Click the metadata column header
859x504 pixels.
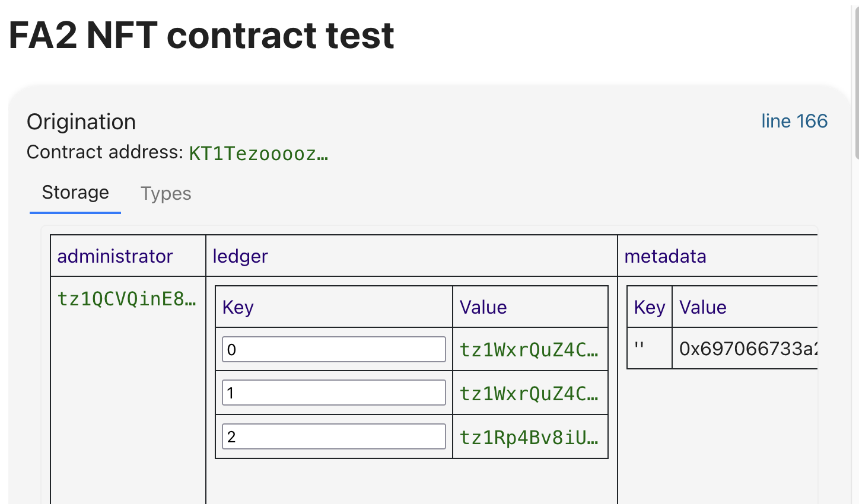pyautogui.click(x=665, y=256)
